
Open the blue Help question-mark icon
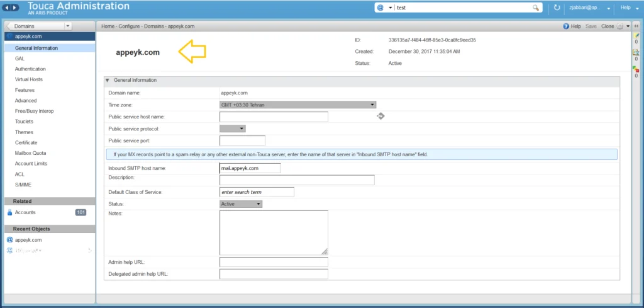tap(566, 26)
